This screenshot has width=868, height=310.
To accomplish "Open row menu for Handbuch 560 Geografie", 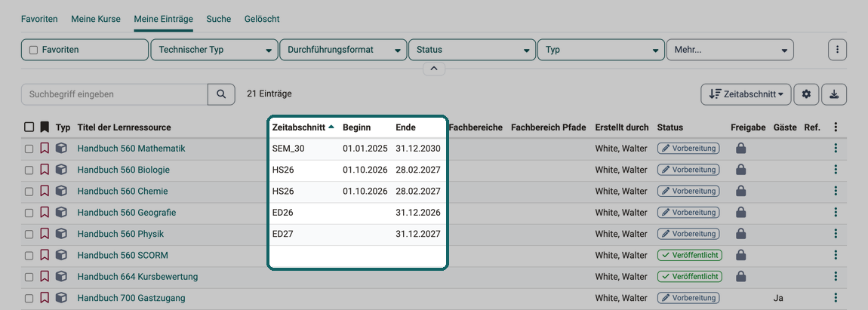I will [x=836, y=213].
